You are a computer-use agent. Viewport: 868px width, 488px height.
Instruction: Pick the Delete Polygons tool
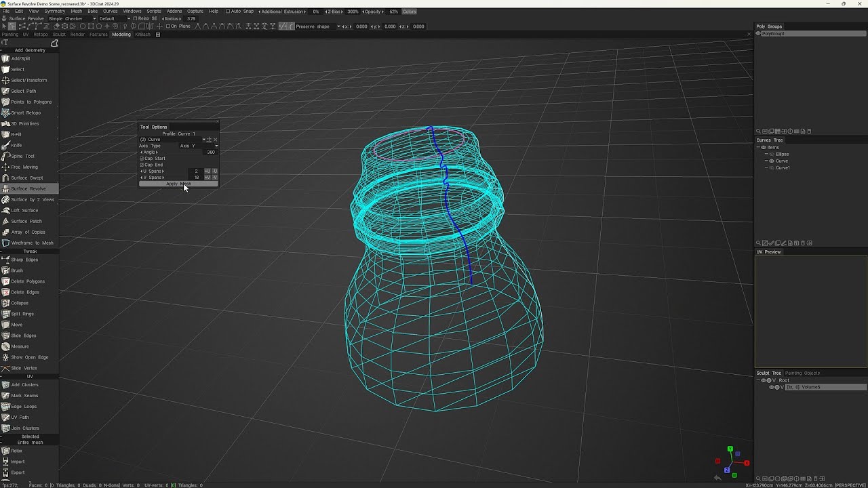[x=28, y=281]
